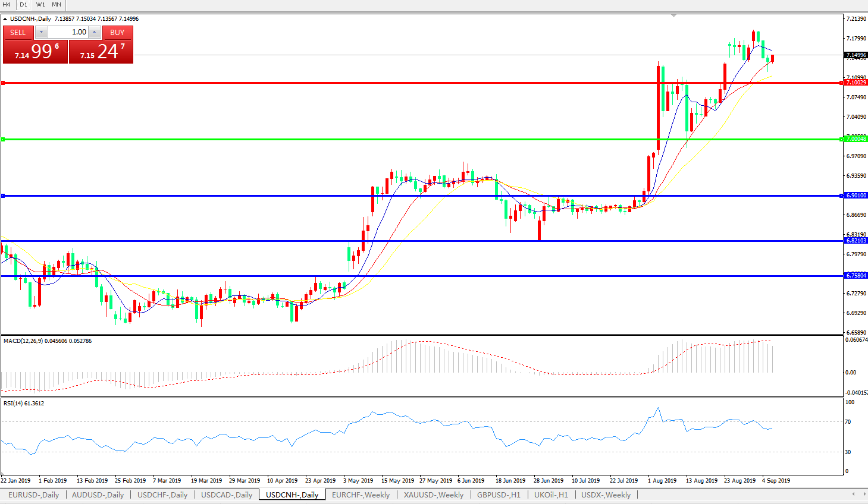868x504 pixels.
Task: Select the red horizontal line label 7.10029
Action: [856, 83]
